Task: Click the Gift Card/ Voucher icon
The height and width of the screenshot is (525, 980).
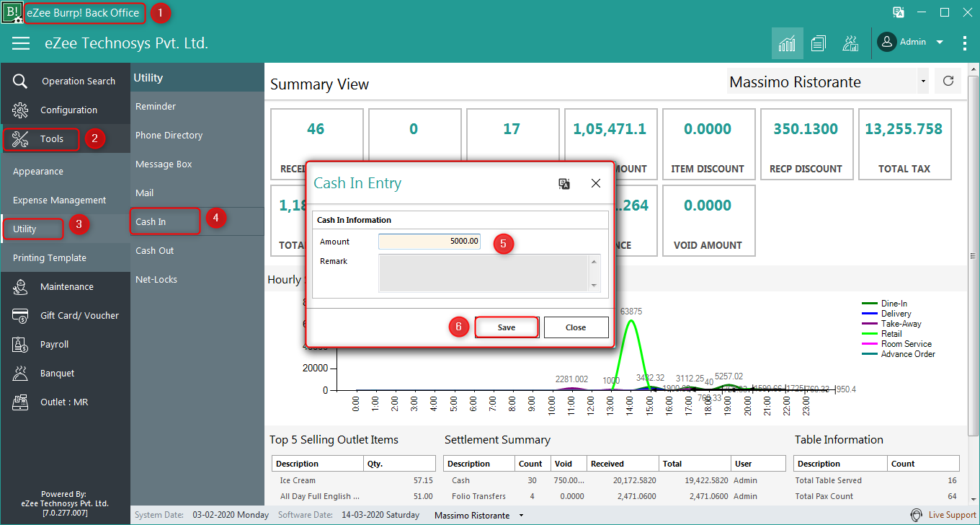Action: pyautogui.click(x=20, y=315)
